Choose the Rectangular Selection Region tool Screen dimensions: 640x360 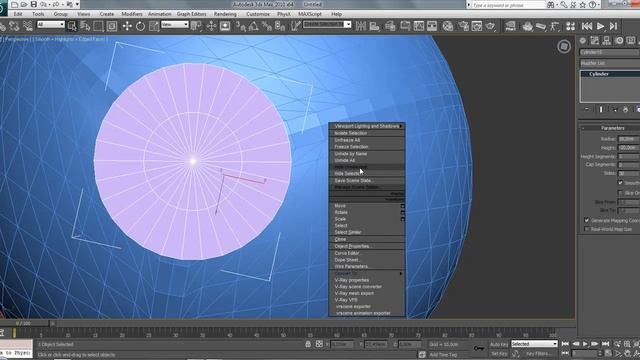coord(98,26)
